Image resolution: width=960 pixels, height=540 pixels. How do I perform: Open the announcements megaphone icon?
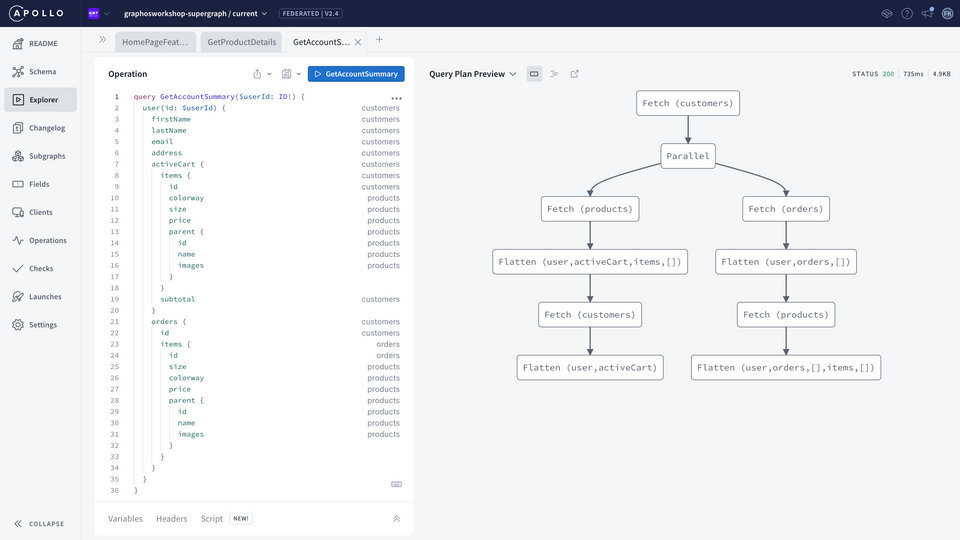928,13
